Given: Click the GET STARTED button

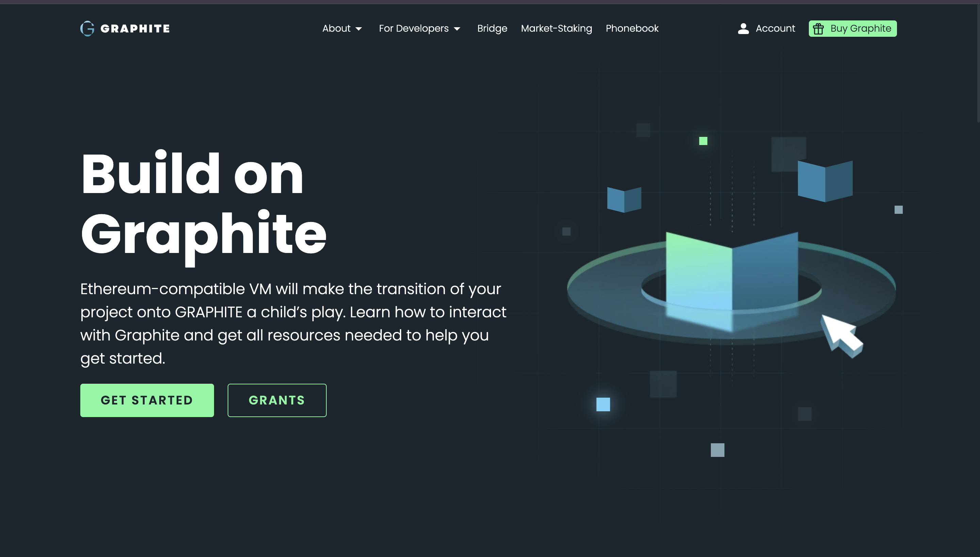Looking at the screenshot, I should tap(147, 400).
